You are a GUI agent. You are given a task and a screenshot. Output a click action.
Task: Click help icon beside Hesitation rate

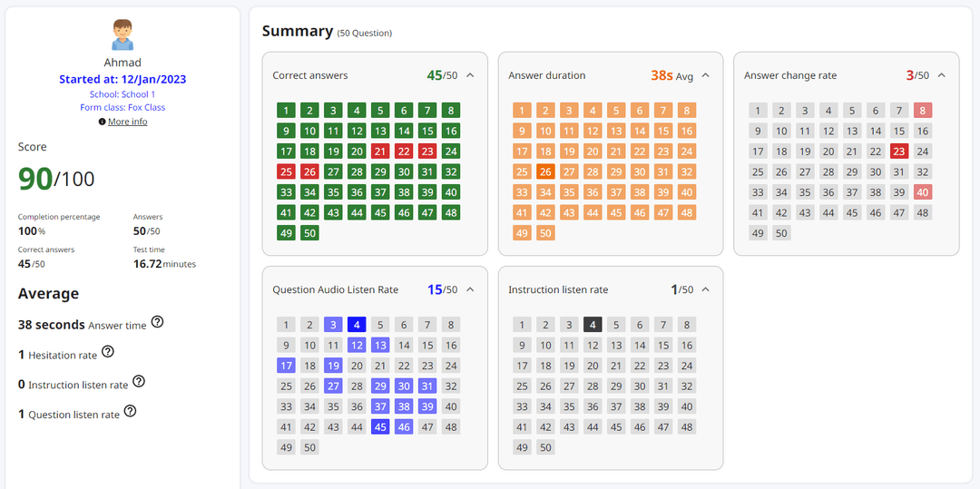(108, 352)
